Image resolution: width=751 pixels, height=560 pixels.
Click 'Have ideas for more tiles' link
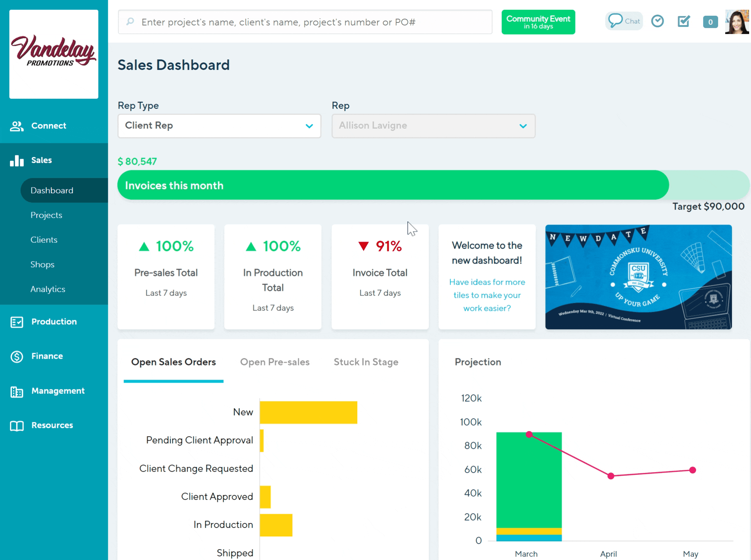click(x=487, y=295)
